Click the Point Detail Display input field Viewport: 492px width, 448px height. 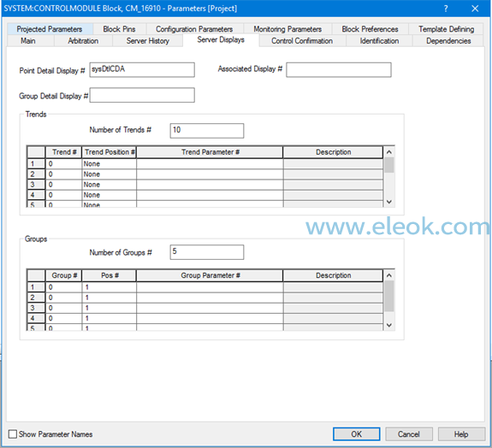pos(142,69)
